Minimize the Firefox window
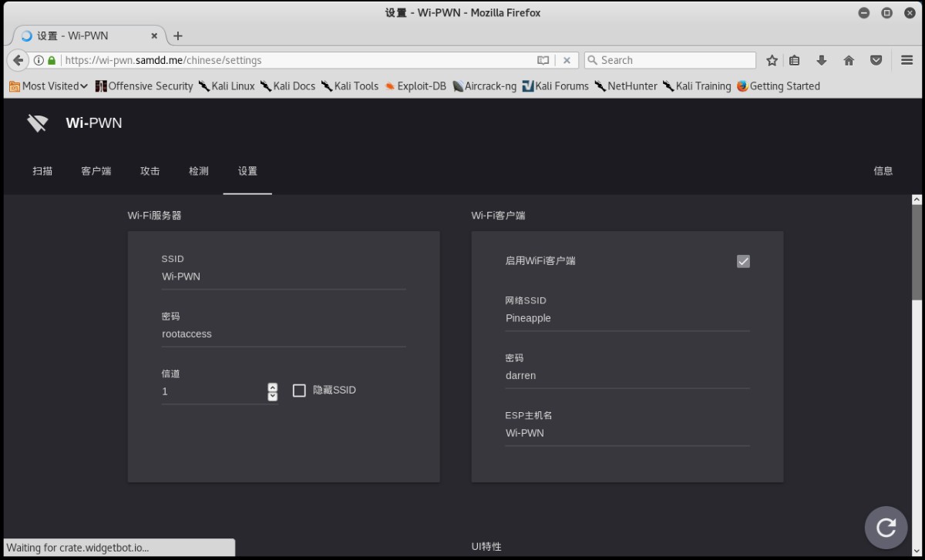Image resolution: width=925 pixels, height=560 pixels. [x=864, y=12]
